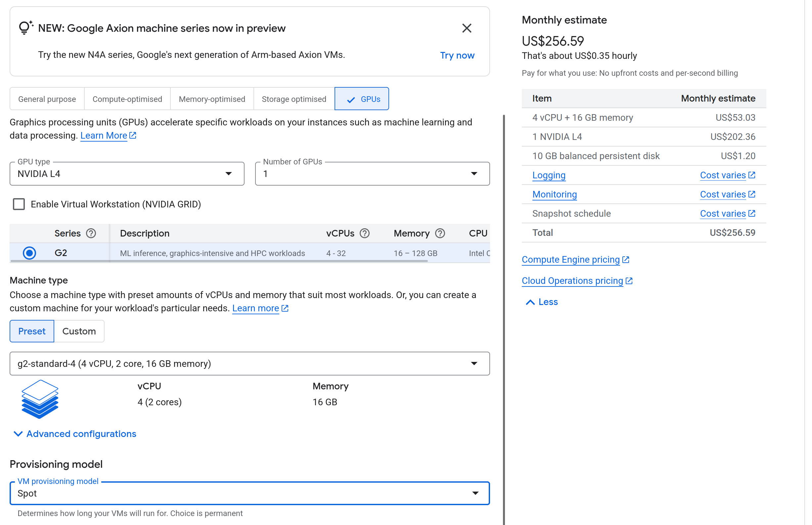Click external-link icon beside Logging Cost varies
812x525 pixels.
coord(752,175)
